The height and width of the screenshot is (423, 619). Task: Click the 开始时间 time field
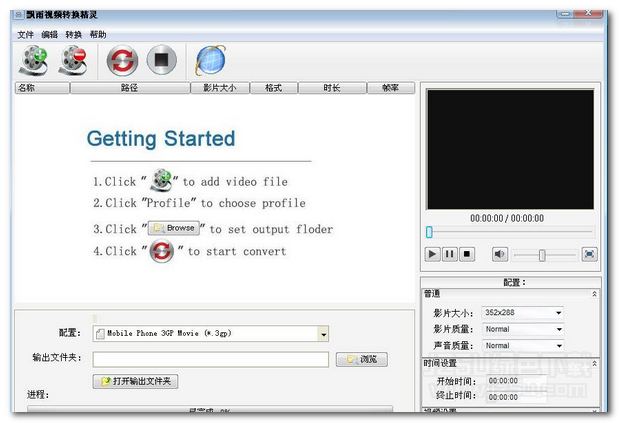point(516,381)
